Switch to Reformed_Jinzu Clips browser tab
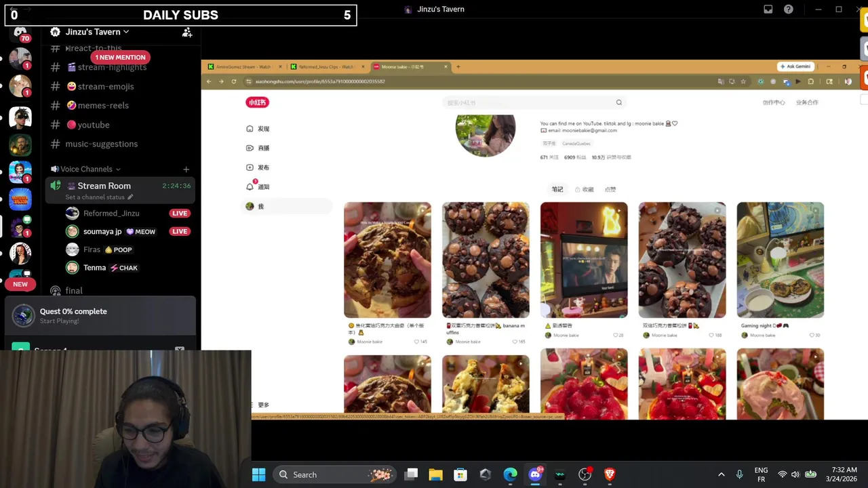The image size is (868, 488). coord(326,66)
